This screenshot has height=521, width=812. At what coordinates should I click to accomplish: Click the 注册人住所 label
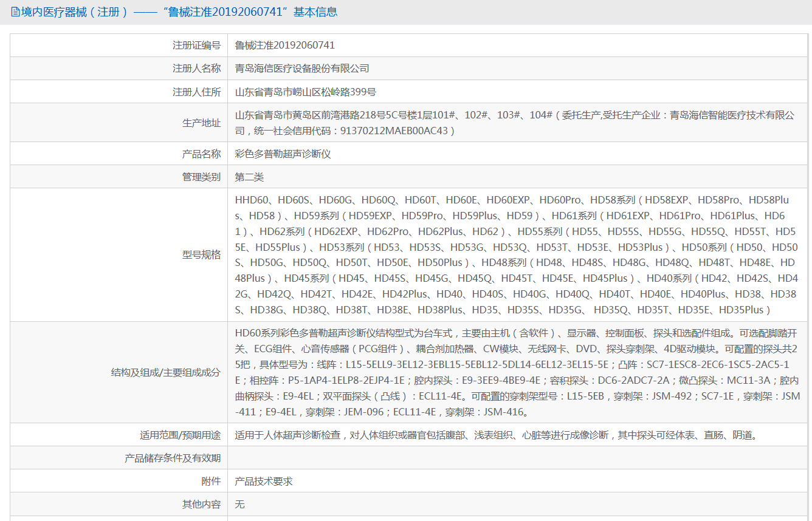coord(197,92)
